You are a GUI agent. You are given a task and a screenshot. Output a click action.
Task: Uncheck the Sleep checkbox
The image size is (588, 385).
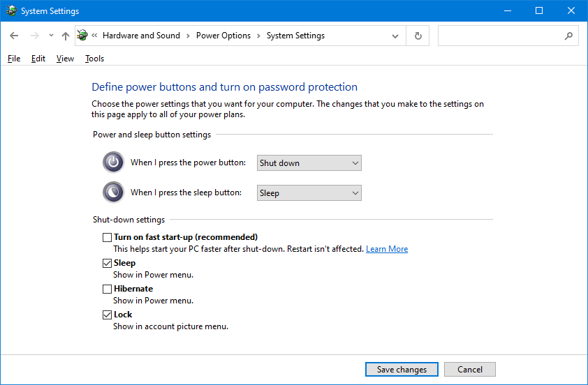[x=108, y=264]
